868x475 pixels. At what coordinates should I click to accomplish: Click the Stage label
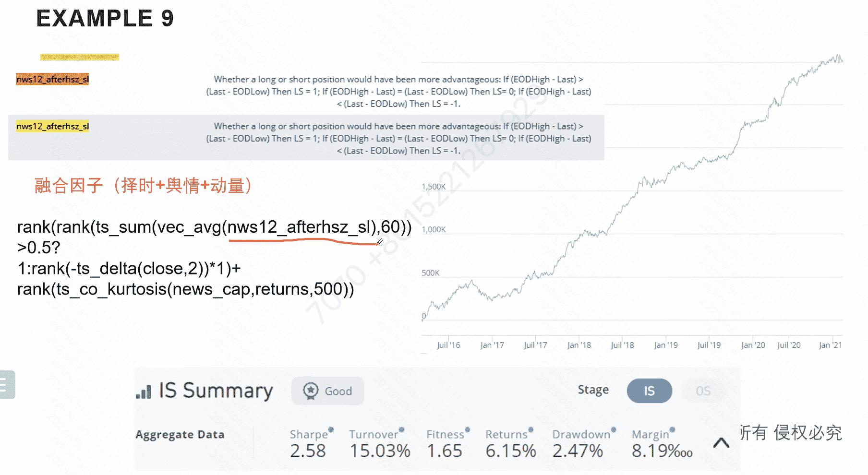pyautogui.click(x=593, y=390)
